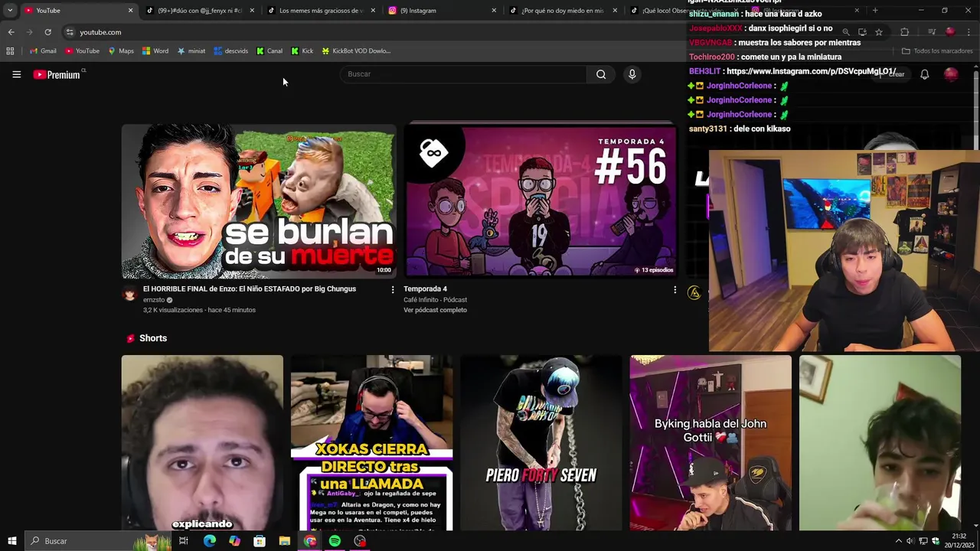Open the 'explicando' short
This screenshot has width=980, height=551.
coord(202,442)
